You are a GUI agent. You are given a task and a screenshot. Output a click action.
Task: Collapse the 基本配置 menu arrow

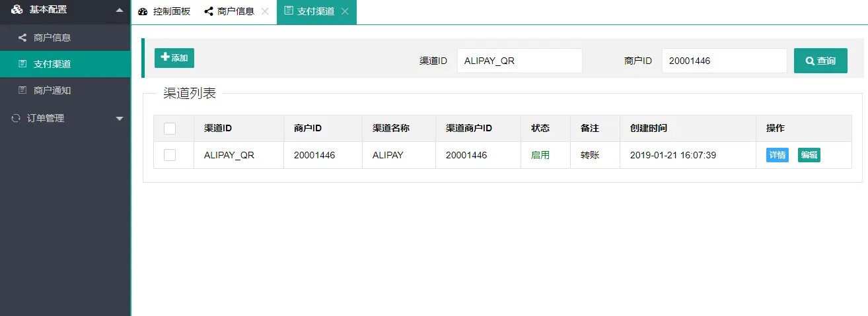[119, 10]
